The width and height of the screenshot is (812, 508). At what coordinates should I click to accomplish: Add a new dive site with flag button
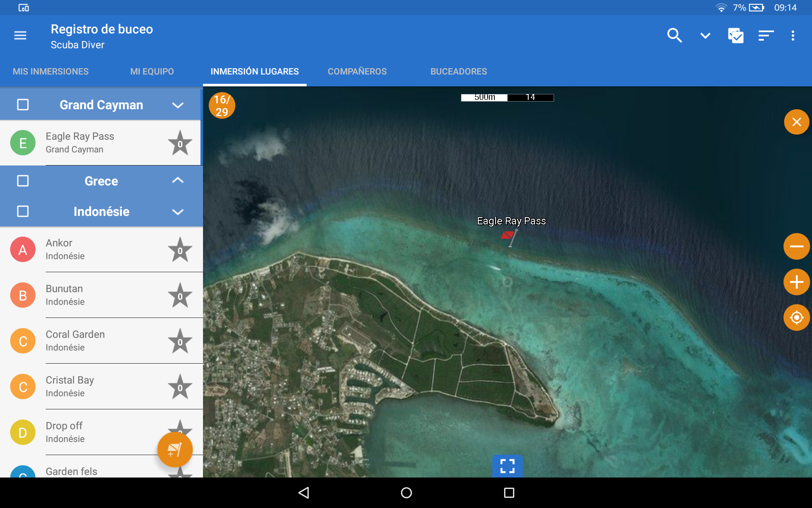coord(175,450)
